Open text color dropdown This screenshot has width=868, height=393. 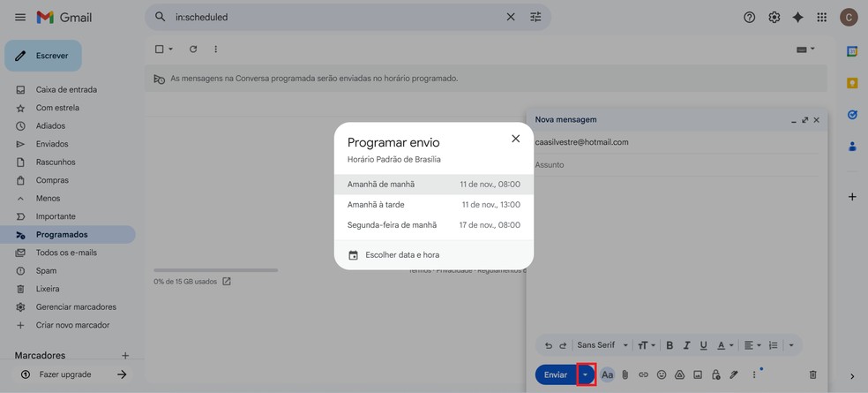pos(725,345)
